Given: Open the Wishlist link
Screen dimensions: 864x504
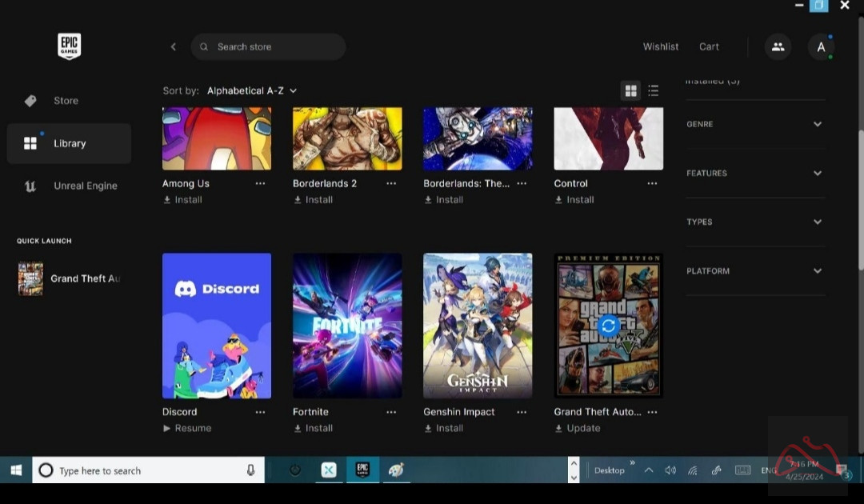Looking at the screenshot, I should point(661,47).
